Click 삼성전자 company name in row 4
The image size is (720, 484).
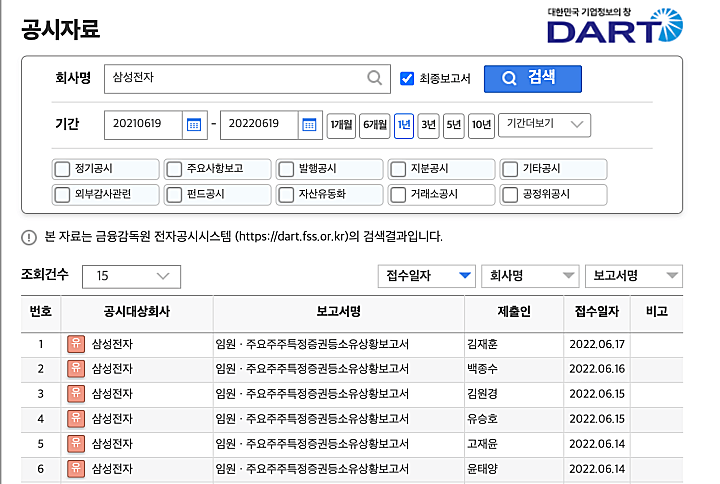[112, 419]
